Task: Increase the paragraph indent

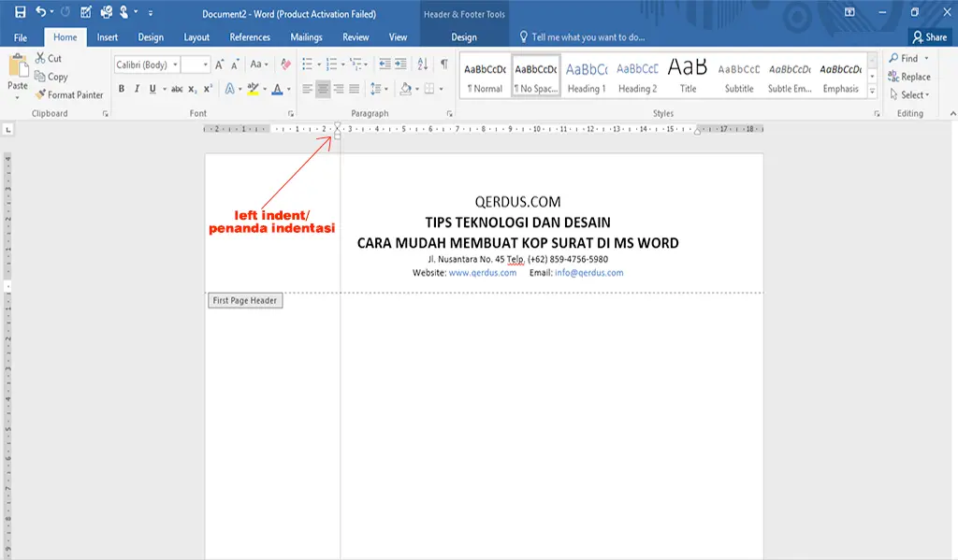Action: pyautogui.click(x=400, y=65)
